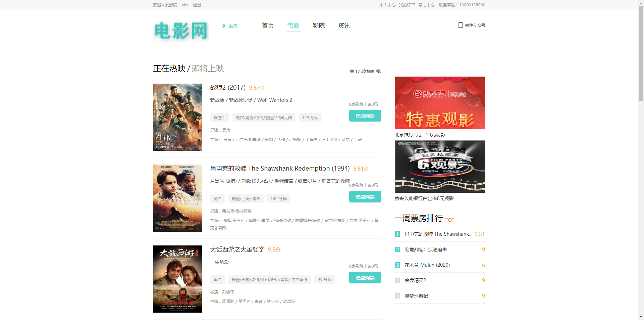Viewport: 644px width, 320px height.
Task: Click the 共 17 部热映电影 count text
Action: click(365, 71)
